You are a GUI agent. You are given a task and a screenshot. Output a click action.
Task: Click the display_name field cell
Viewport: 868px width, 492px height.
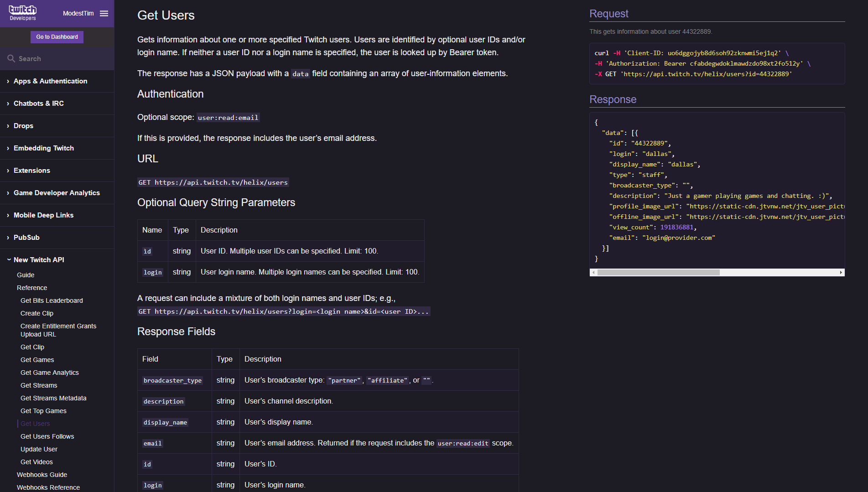[x=174, y=422]
